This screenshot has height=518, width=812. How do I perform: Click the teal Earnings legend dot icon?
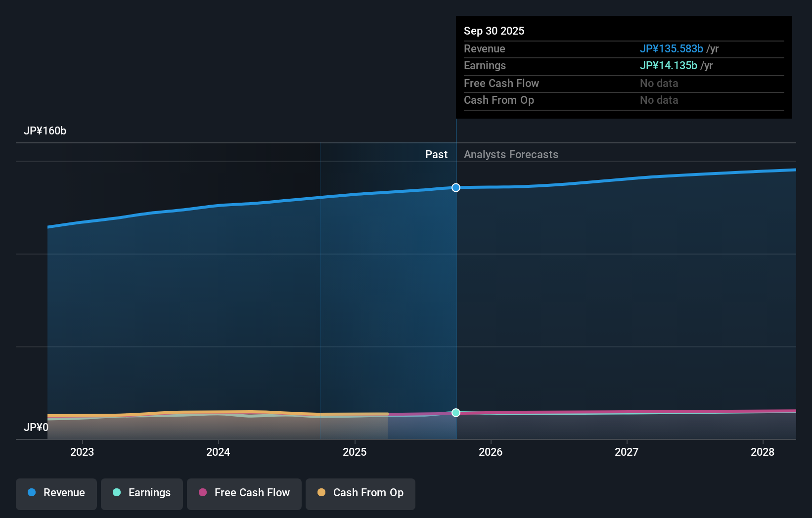tap(116, 493)
